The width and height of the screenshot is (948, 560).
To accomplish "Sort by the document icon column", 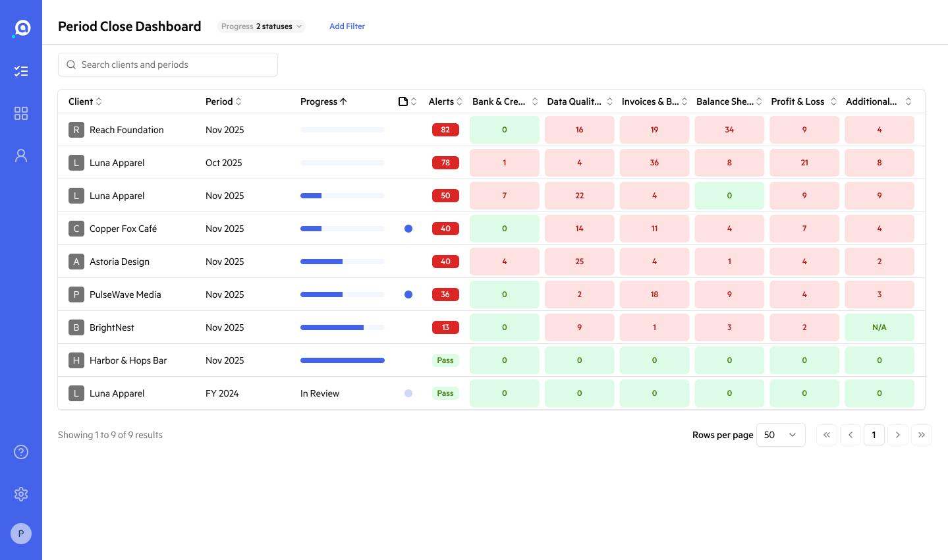I will tap(408, 101).
